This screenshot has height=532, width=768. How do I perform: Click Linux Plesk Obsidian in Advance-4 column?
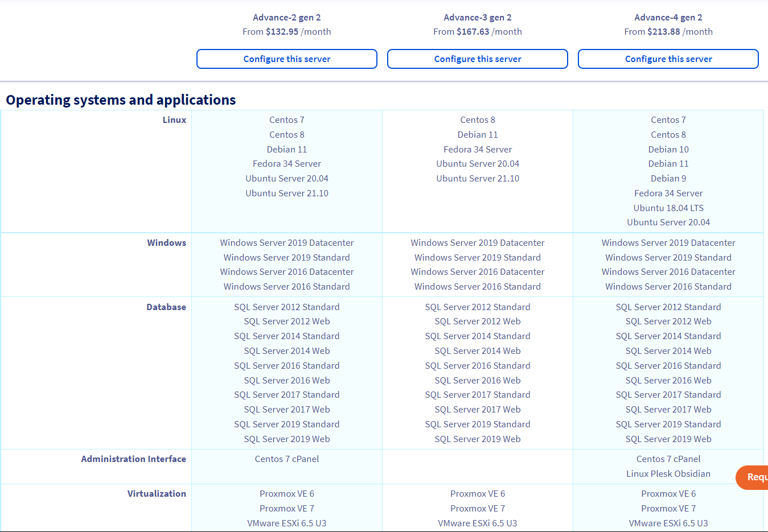tap(668, 474)
